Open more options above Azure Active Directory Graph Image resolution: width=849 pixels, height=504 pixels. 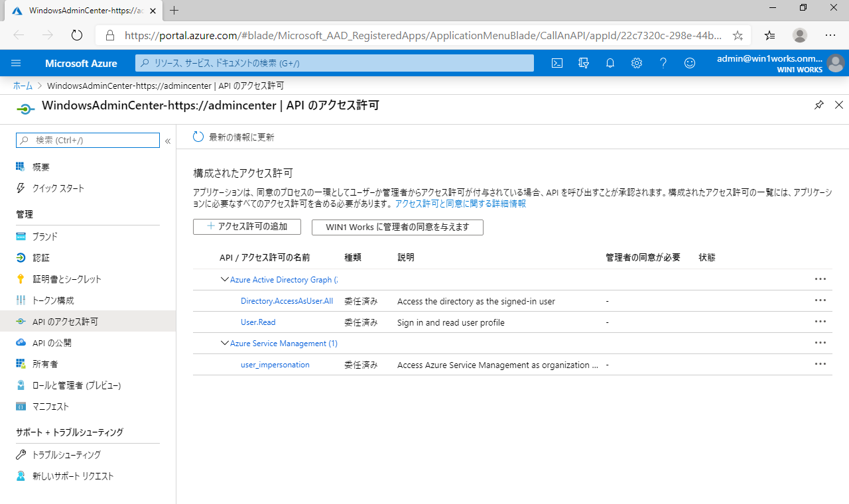820,279
